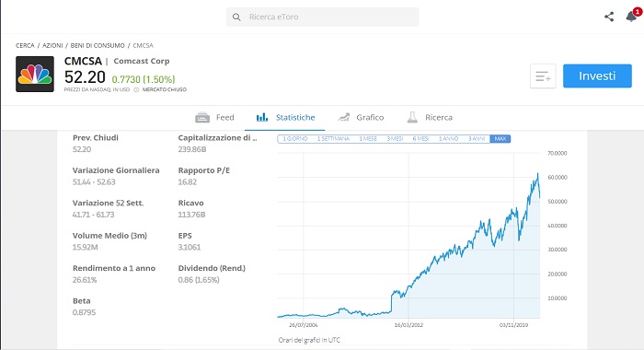Click Capitalizzazione value 239.86B
The image size is (644, 350).
tap(192, 149)
